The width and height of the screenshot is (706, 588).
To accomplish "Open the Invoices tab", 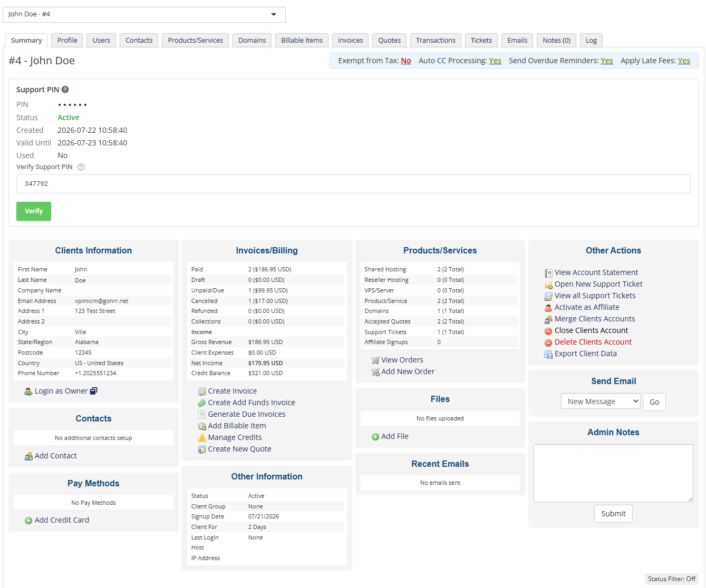I will tap(350, 40).
